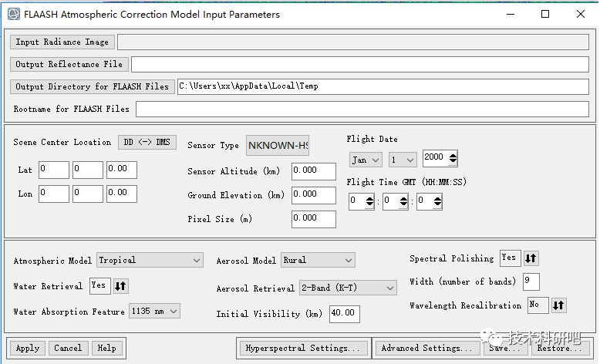The width and height of the screenshot is (600, 364).
Task: Click the Lat degrees field
Action: [x=54, y=170]
